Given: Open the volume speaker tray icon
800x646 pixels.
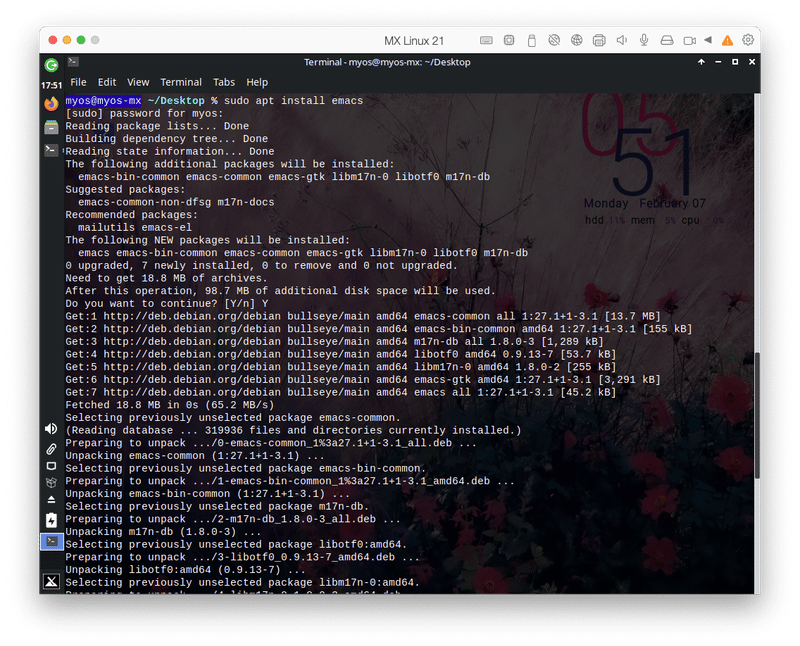Looking at the screenshot, I should [x=51, y=429].
